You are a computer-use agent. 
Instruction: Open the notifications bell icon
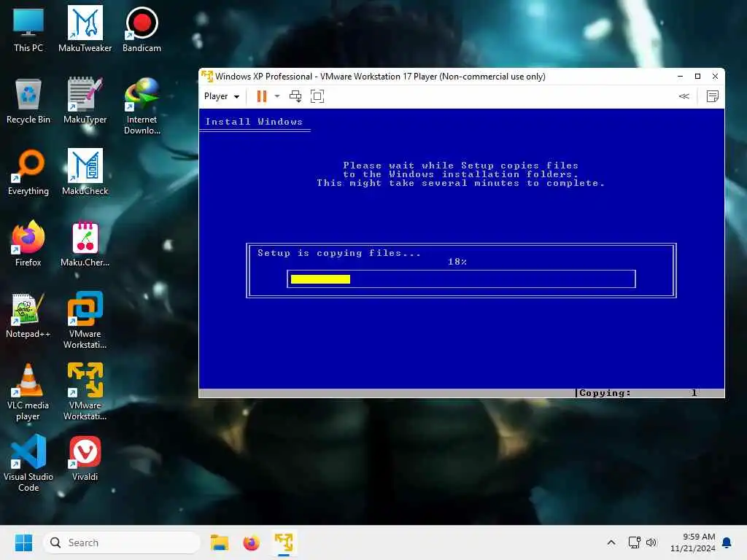pos(727,542)
